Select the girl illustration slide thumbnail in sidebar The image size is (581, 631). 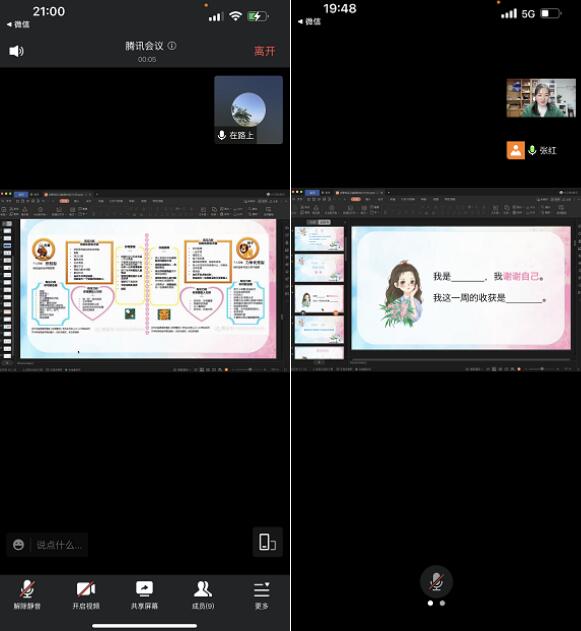319,299
